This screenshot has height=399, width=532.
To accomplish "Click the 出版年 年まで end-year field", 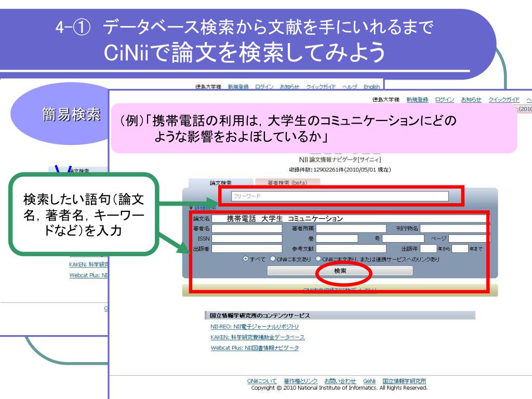I will pyautogui.click(x=460, y=249).
